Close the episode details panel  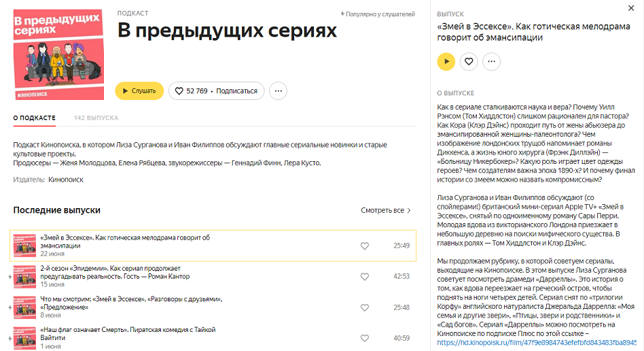(631, 8)
